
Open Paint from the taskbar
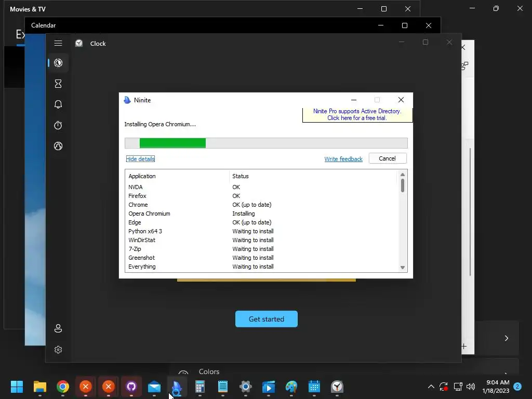[x=291, y=387]
